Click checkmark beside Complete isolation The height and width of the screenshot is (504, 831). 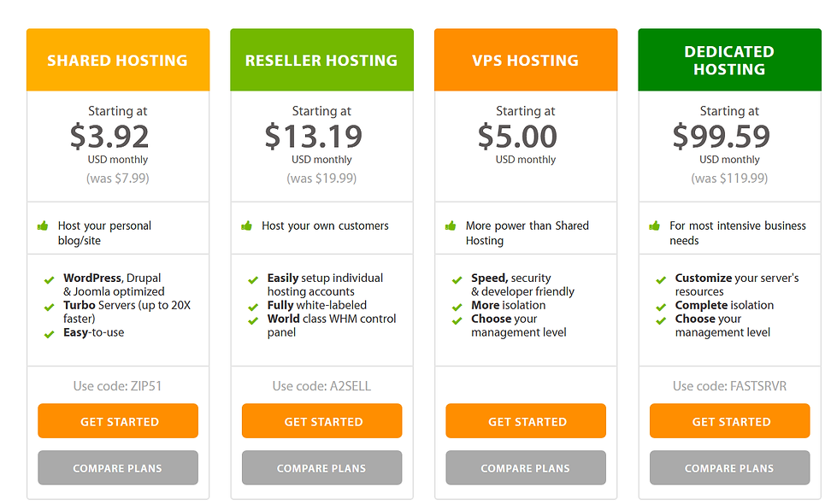[661, 307]
